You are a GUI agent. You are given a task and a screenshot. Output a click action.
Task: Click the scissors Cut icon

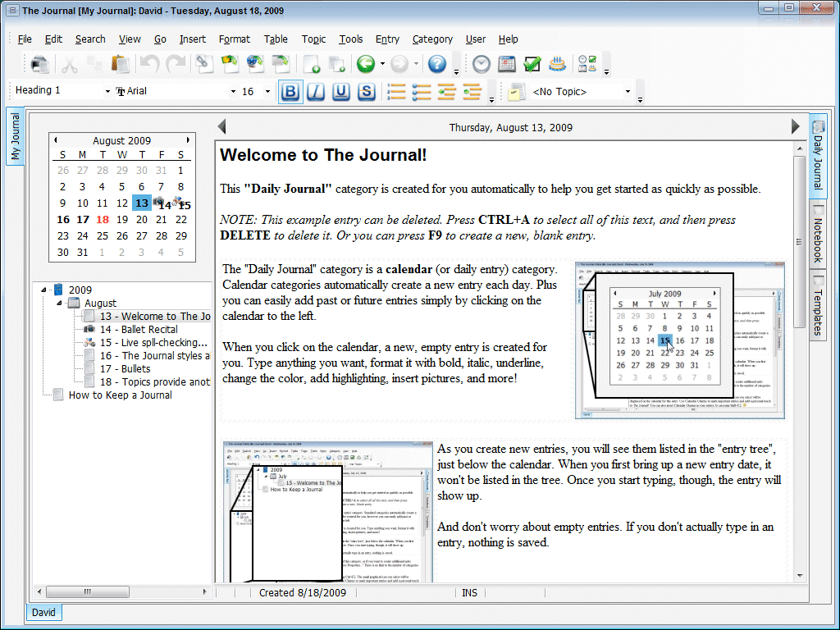pos(69,64)
